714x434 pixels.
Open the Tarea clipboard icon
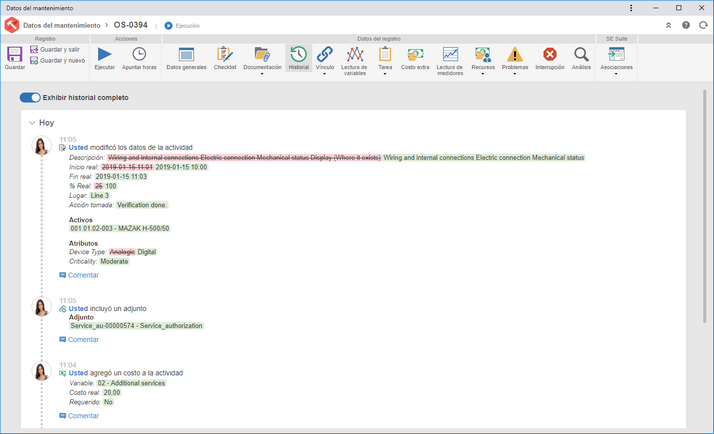click(385, 54)
